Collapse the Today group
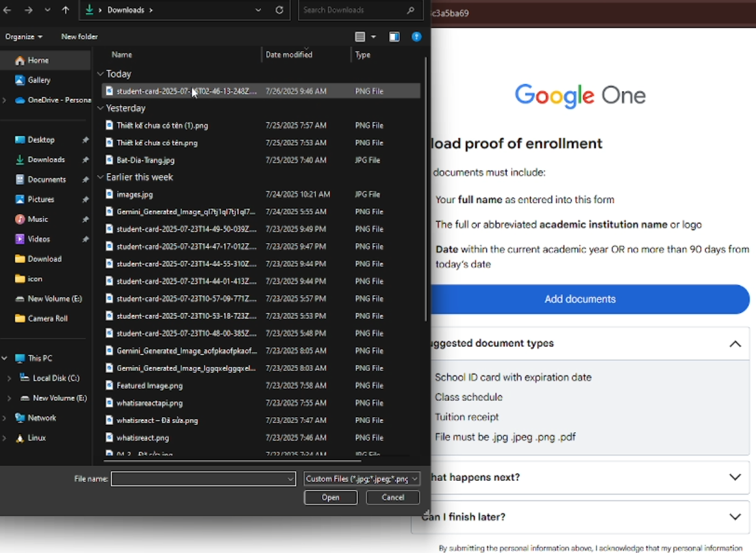The height and width of the screenshot is (553, 756). tap(100, 74)
